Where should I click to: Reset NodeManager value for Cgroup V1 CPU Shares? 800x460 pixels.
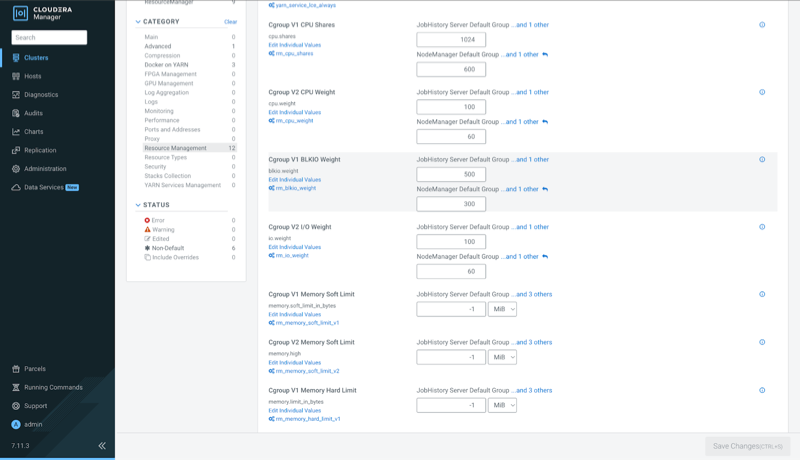click(545, 54)
